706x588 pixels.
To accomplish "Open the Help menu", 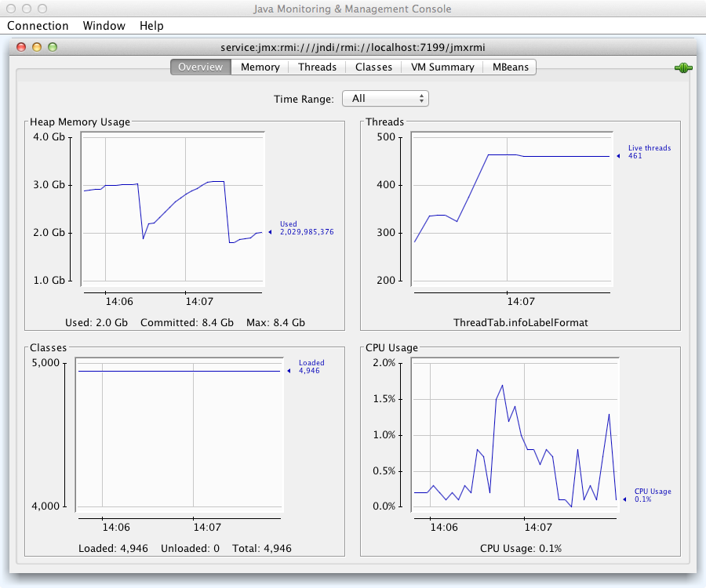I will point(151,26).
